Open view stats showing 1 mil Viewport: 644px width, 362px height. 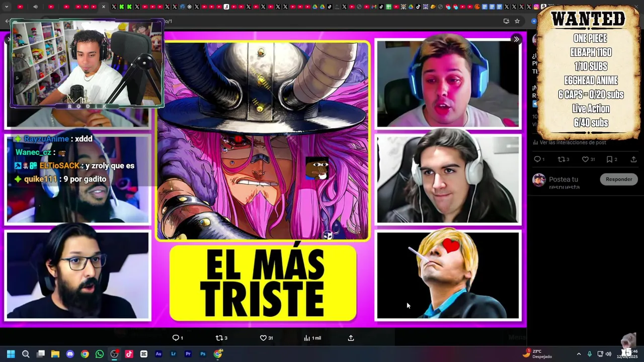tap(312, 338)
